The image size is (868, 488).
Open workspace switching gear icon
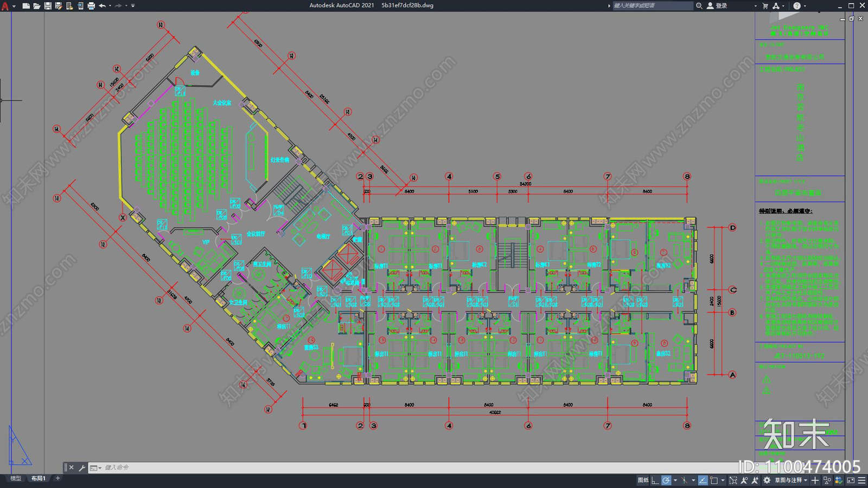point(767,480)
